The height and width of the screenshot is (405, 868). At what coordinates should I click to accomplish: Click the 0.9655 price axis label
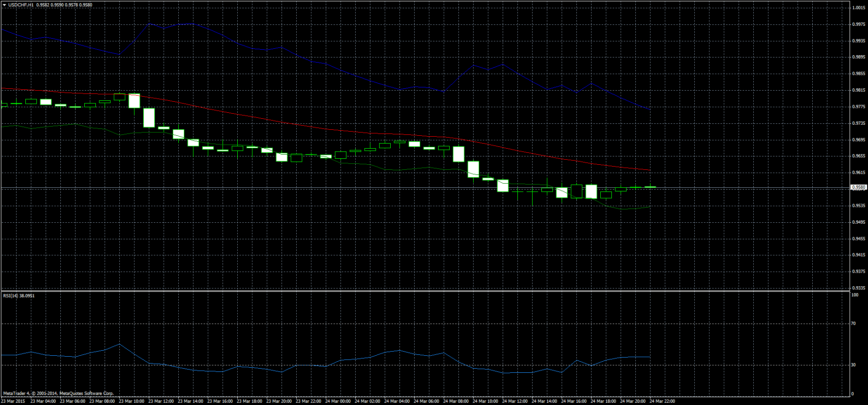click(858, 156)
